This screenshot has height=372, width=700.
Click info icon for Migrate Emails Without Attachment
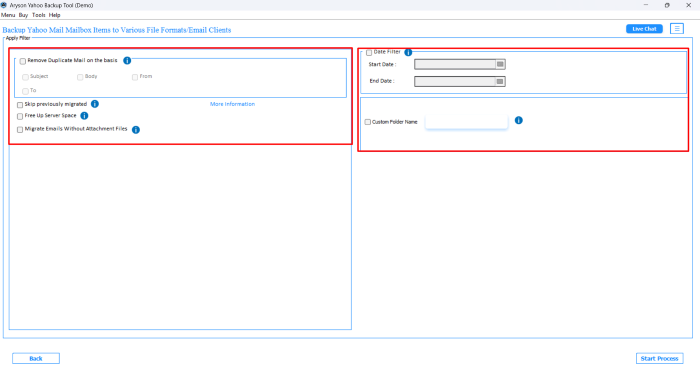(x=136, y=130)
